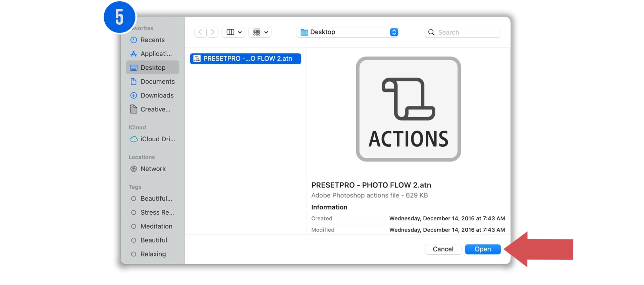This screenshot has height=285, width=644.
Task: Open Applications in the sidebar
Action: [x=153, y=54]
